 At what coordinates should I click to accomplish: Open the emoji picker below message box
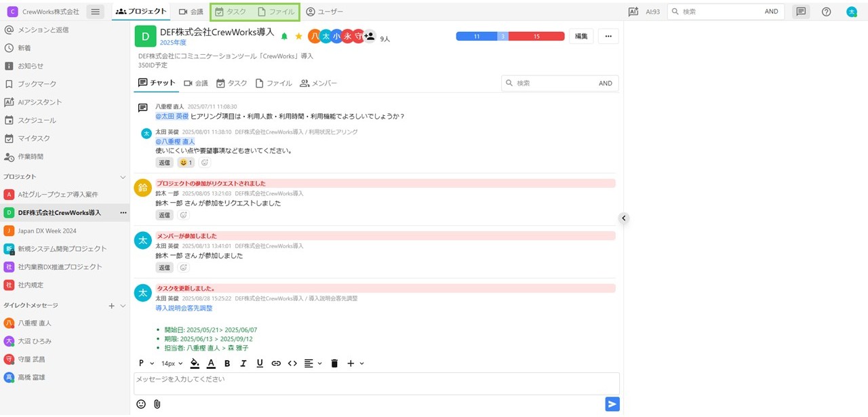pyautogui.click(x=141, y=404)
